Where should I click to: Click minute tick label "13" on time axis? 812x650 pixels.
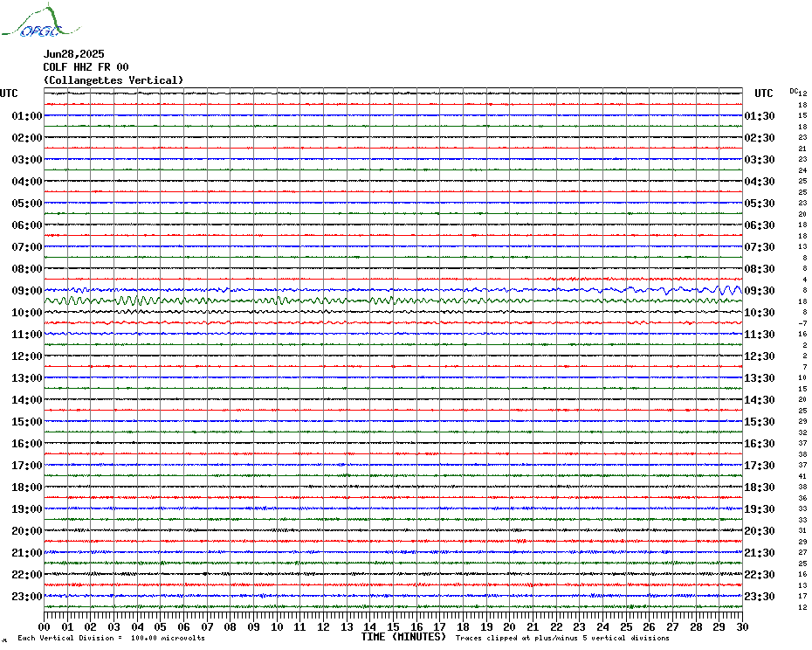click(x=347, y=626)
